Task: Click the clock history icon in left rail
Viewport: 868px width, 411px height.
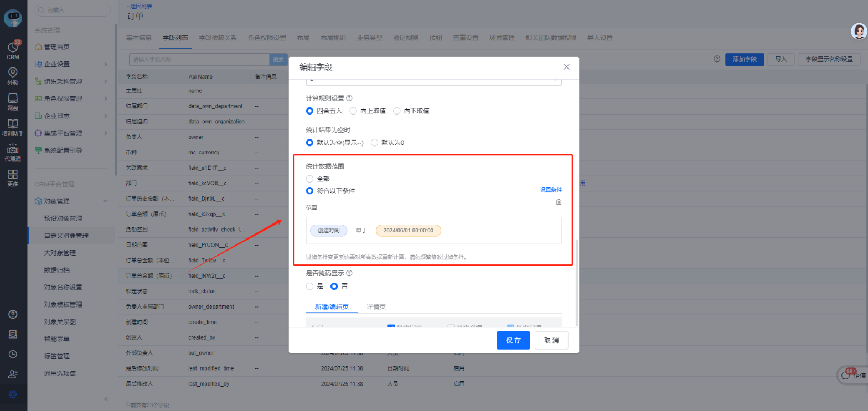Action: coord(13,354)
